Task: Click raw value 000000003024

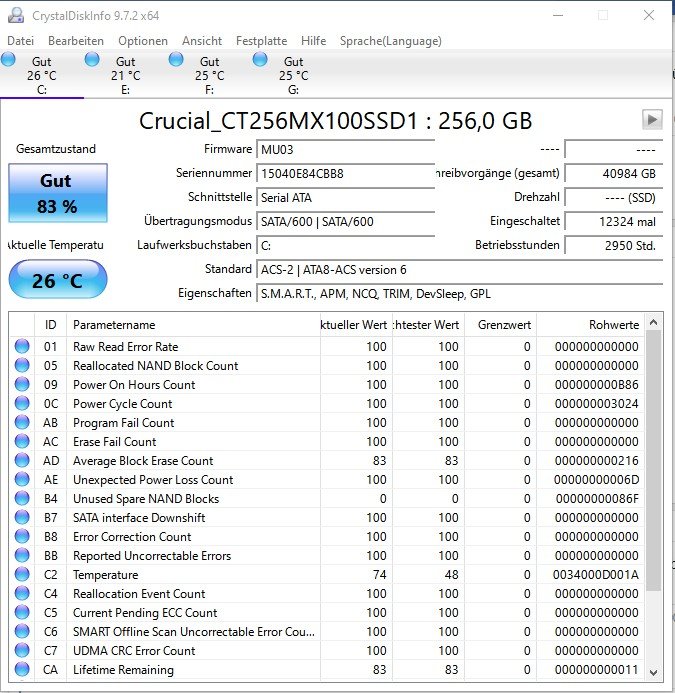Action: [596, 404]
